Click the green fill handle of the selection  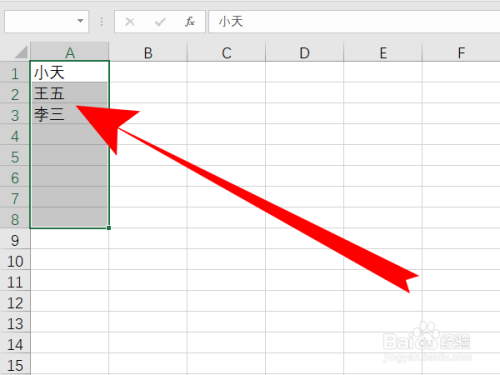coord(109,228)
